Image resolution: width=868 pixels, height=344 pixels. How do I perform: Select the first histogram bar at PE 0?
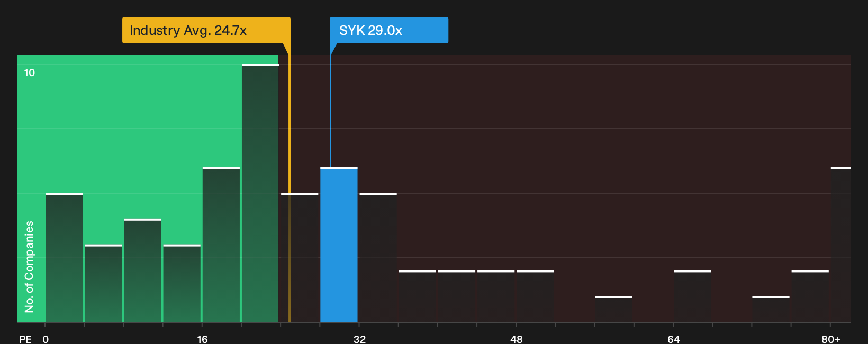click(64, 257)
